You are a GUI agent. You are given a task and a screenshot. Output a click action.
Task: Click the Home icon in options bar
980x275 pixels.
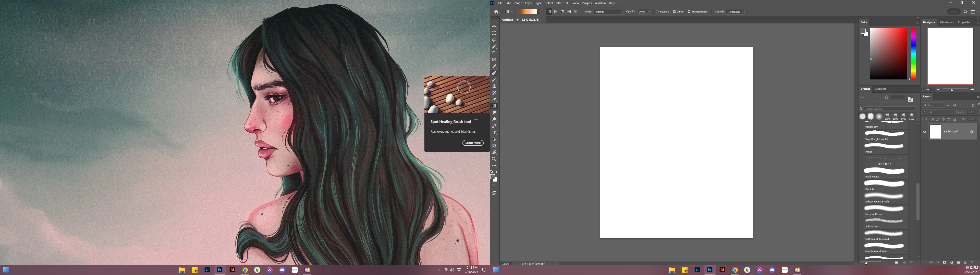coord(496,12)
